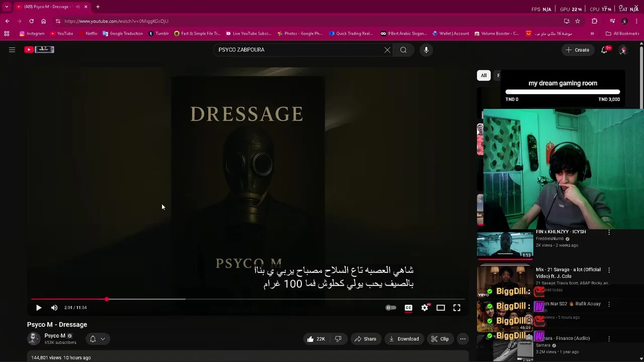Open options for Rafik Aouay video
The width and height of the screenshot is (644, 362).
[609, 304]
